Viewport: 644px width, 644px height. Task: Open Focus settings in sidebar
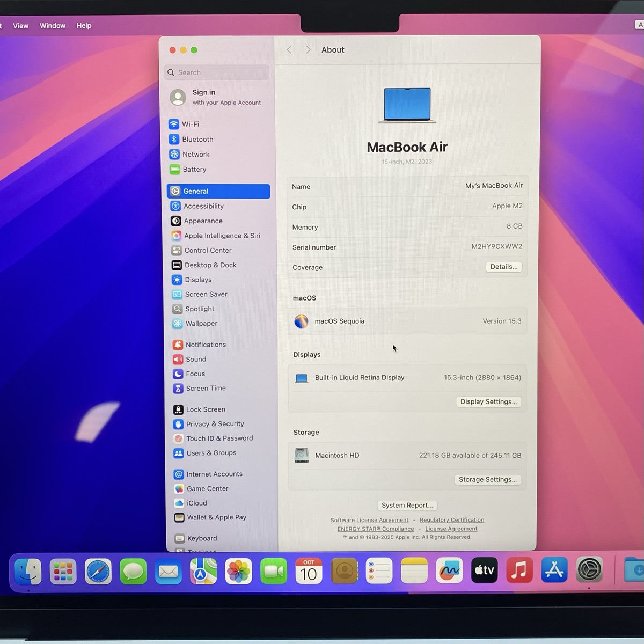(x=189, y=374)
